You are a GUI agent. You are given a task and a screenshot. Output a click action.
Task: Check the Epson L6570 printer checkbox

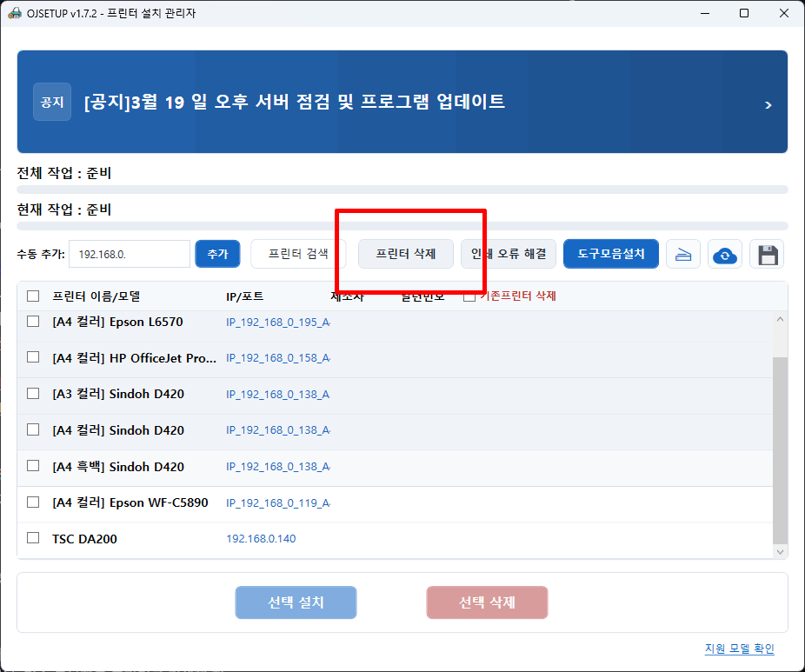33,322
